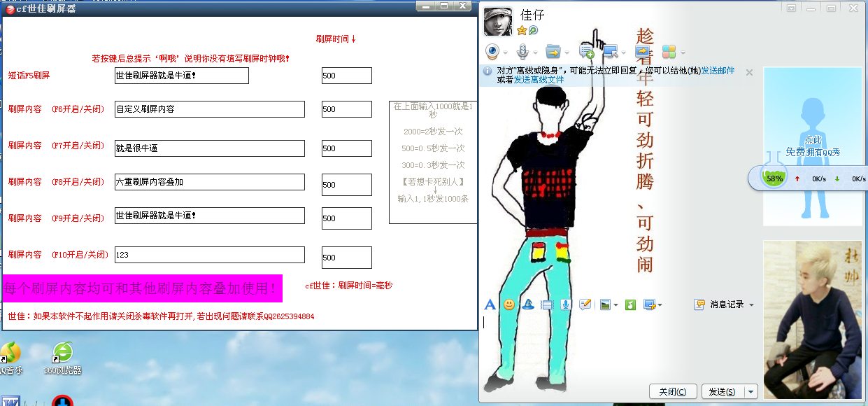Click the 500 interval field in F8 row

(347, 185)
